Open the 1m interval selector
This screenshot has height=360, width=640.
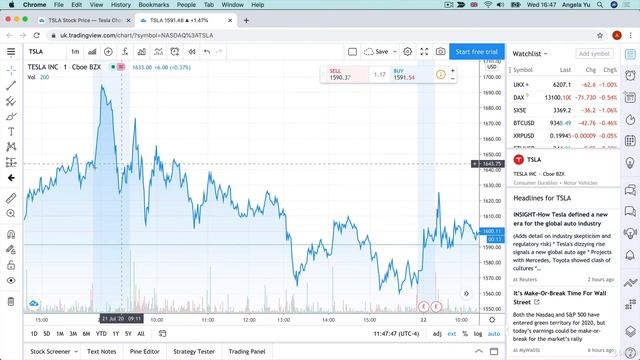point(75,52)
